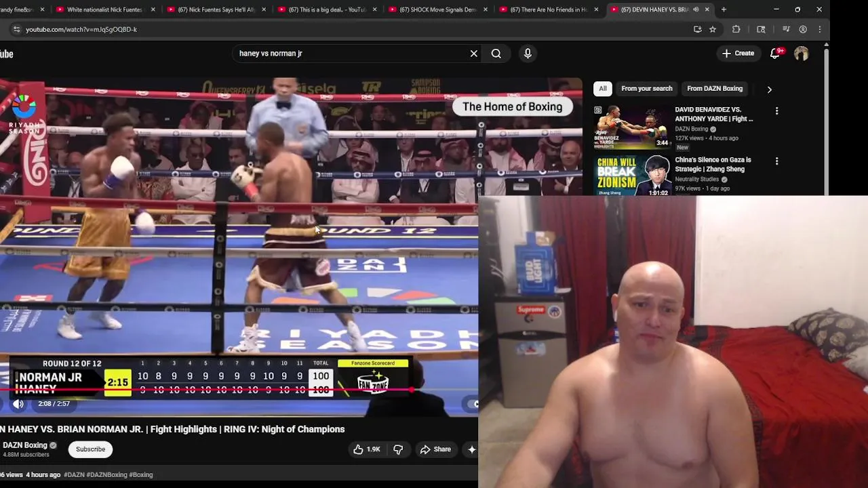Open a new browser tab with plus icon
This screenshot has width=868, height=488.
724,9
